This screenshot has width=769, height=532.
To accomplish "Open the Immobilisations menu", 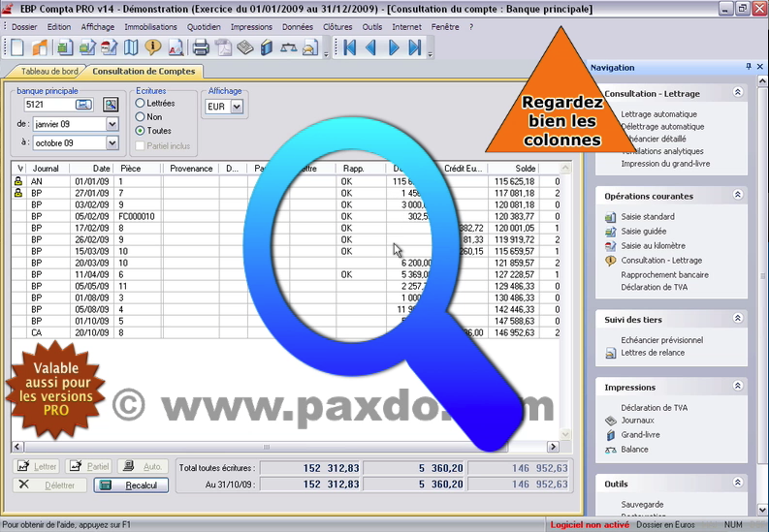I will (x=150, y=27).
